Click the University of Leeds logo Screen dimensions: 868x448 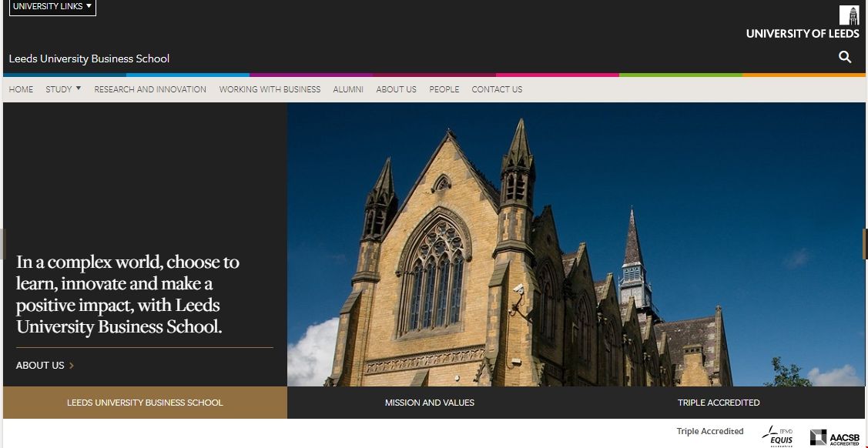coord(803,22)
